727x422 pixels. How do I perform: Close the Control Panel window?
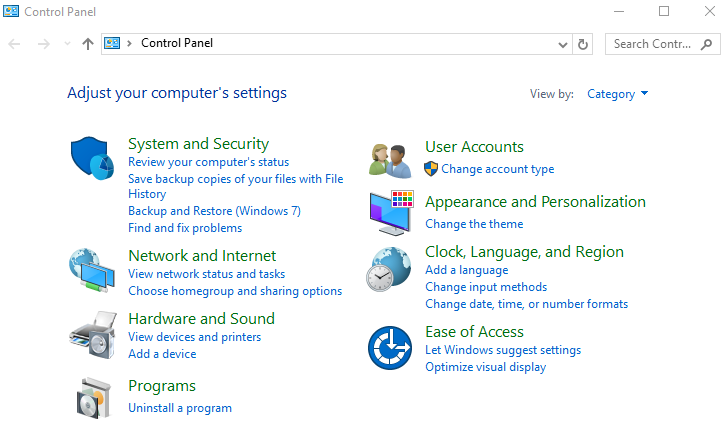click(710, 11)
